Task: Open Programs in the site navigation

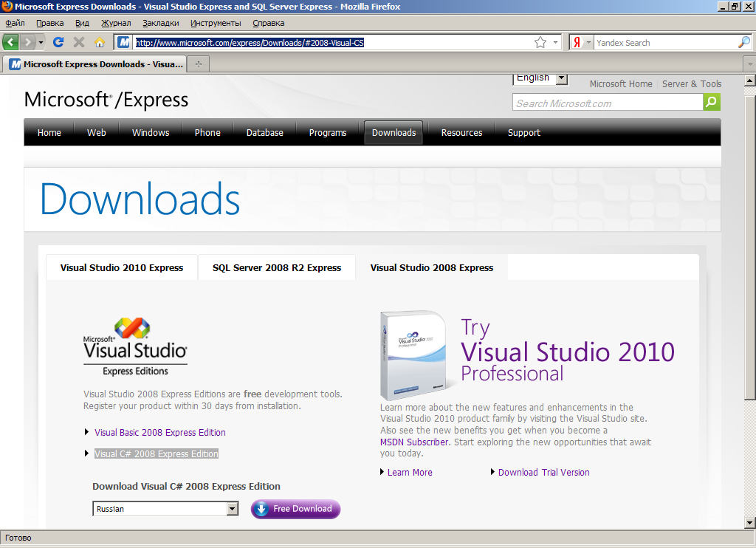Action: click(327, 133)
